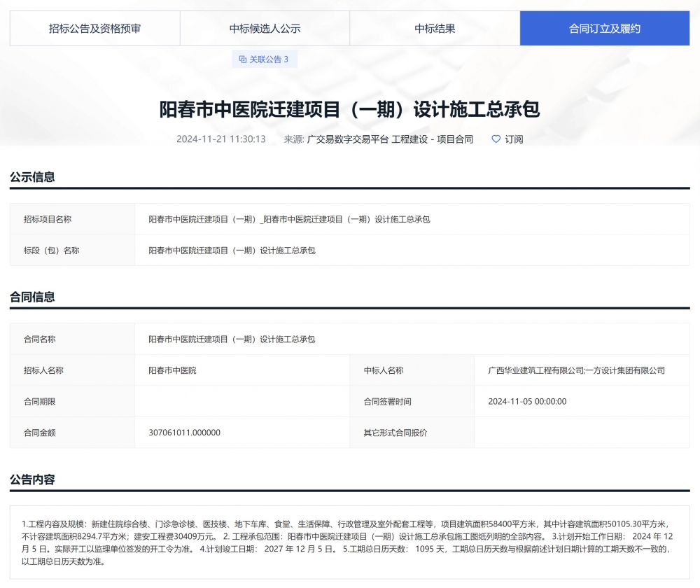Click the 公告内容 section heading
The height and width of the screenshot is (588, 700).
tap(32, 479)
